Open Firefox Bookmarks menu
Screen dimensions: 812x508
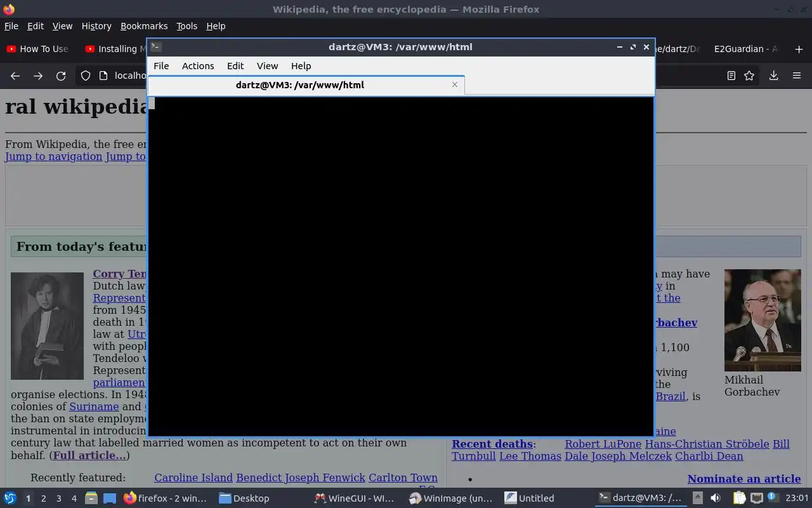[x=144, y=26]
